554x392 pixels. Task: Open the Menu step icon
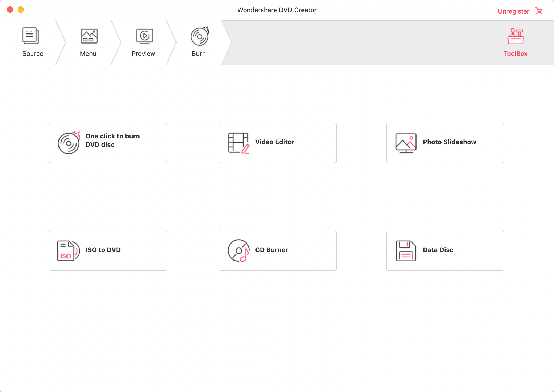tap(89, 36)
